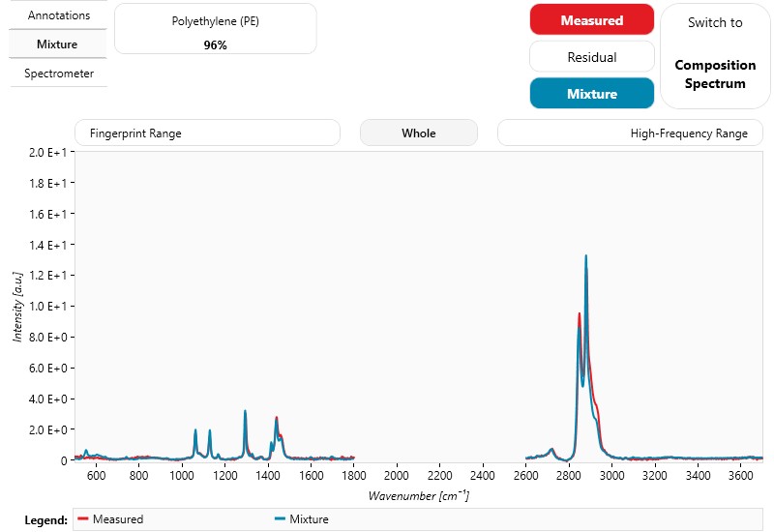This screenshot has height=532, width=774.
Task: Click the Mixture text in legend
Action: pos(309,519)
